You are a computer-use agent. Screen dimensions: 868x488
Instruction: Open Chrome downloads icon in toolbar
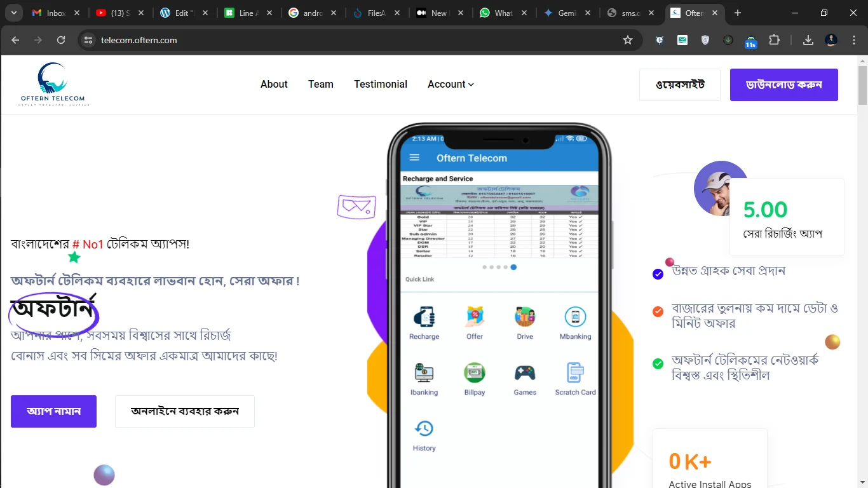coord(808,39)
